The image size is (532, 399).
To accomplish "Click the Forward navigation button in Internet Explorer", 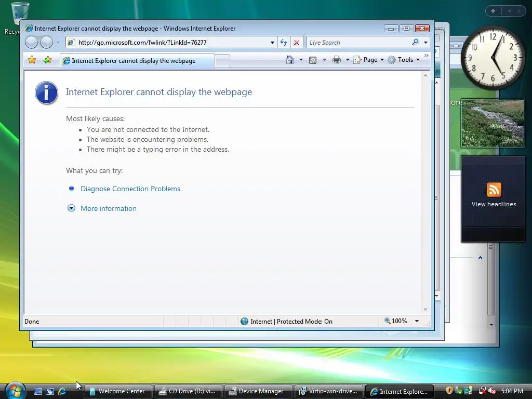I will (46, 43).
